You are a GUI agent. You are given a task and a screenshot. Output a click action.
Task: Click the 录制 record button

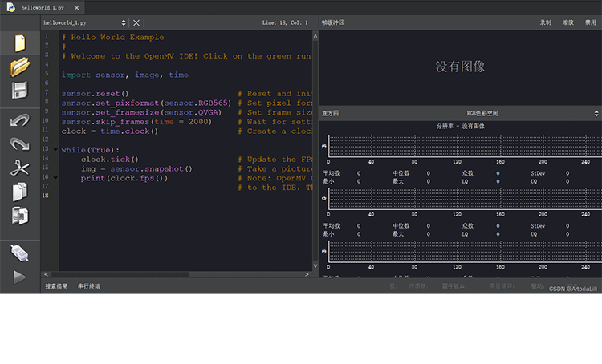545,22
